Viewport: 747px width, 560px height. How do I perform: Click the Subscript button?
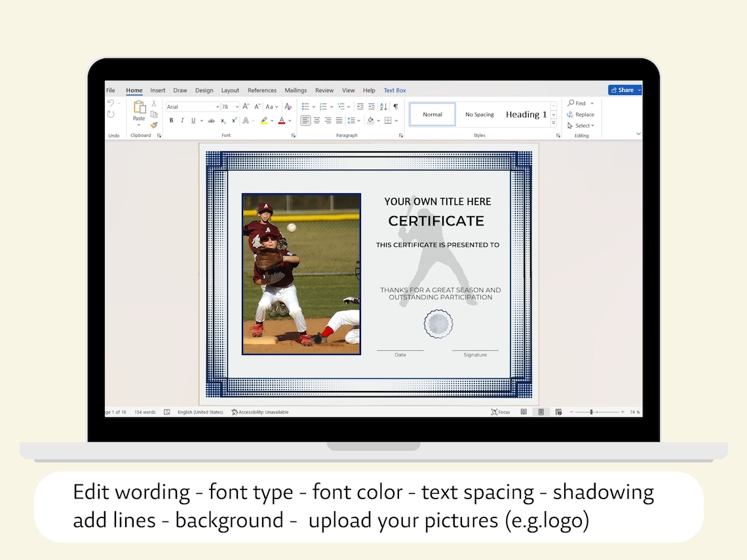222,121
